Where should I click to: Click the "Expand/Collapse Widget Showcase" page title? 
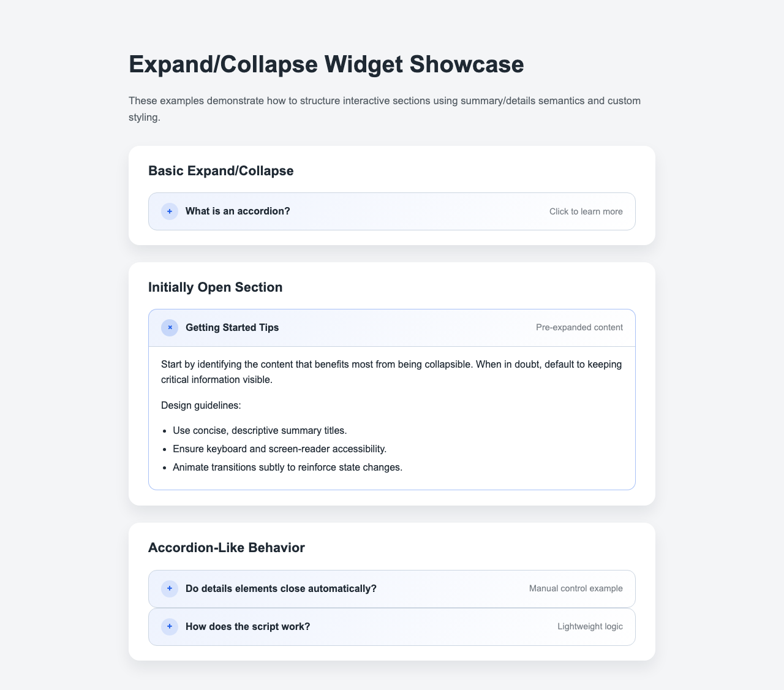pyautogui.click(x=326, y=64)
